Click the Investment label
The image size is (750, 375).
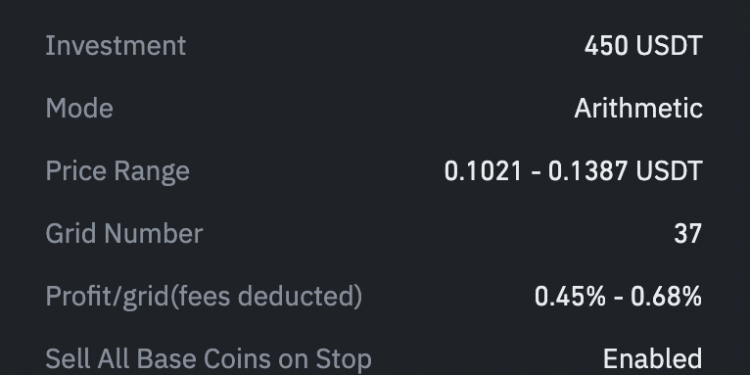click(x=116, y=46)
